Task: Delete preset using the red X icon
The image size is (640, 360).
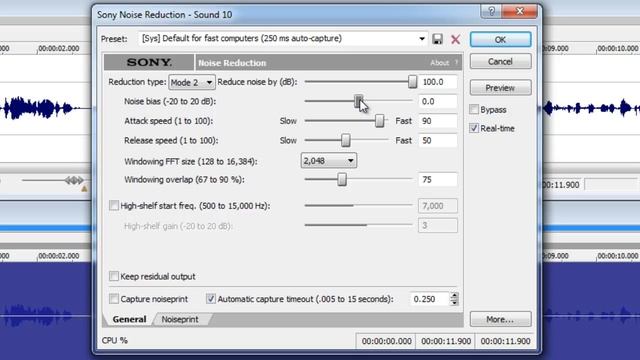Action: click(x=456, y=39)
